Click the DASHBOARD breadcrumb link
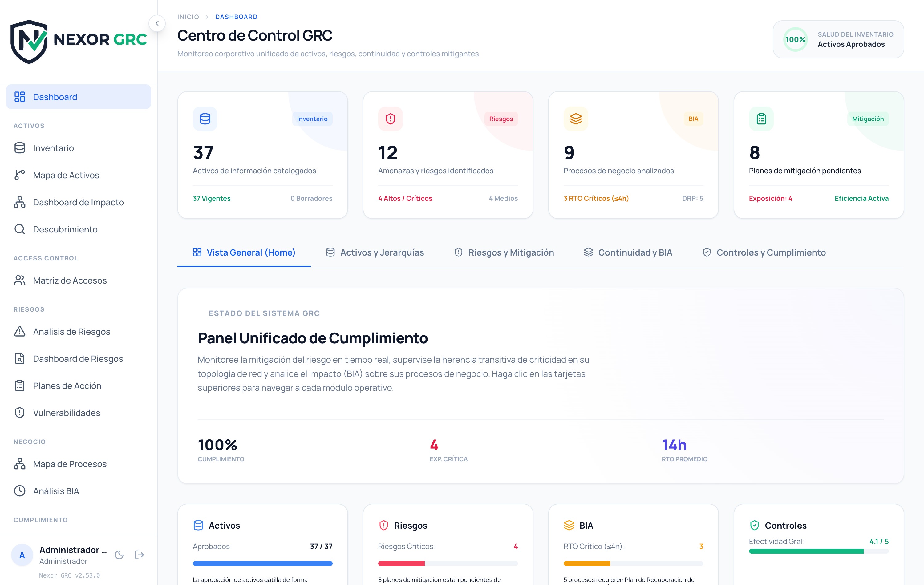924x585 pixels. tap(236, 17)
